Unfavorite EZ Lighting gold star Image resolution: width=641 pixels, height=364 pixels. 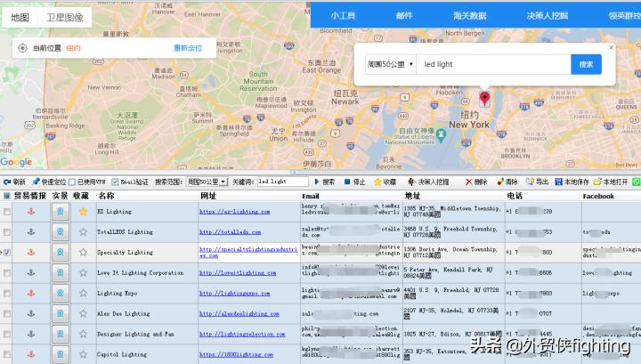point(83,212)
